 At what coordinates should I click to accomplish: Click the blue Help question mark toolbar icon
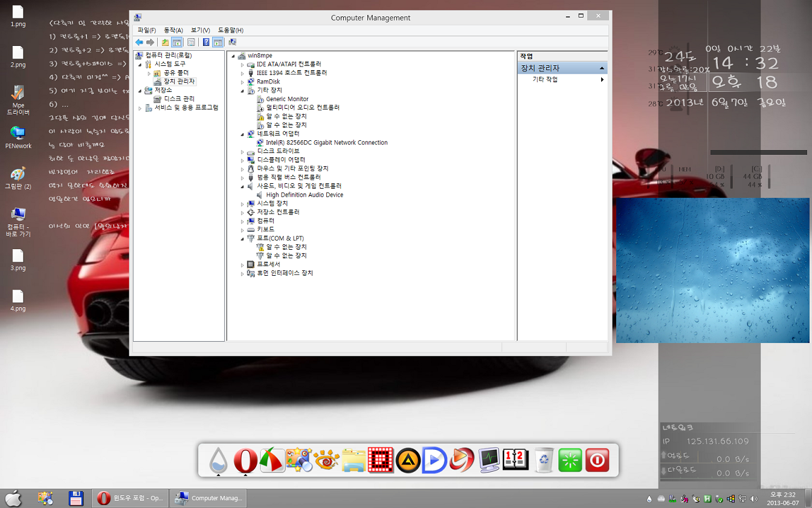[x=206, y=42]
